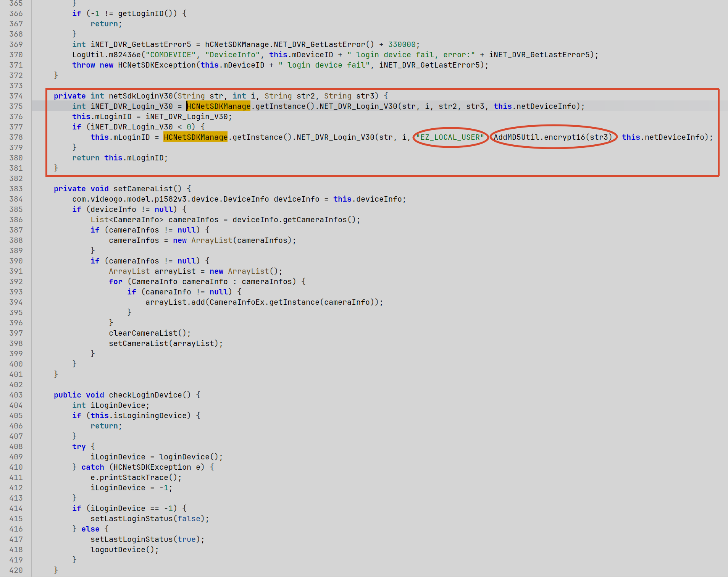
Task: Click the checkLoginDevice method name
Action: [145, 395]
